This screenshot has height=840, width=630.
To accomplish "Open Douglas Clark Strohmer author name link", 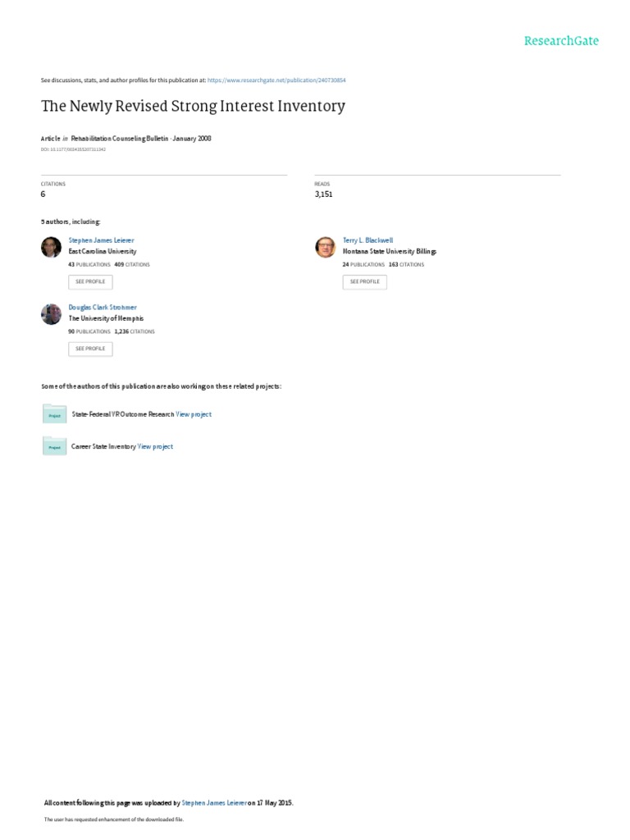I will [103, 308].
